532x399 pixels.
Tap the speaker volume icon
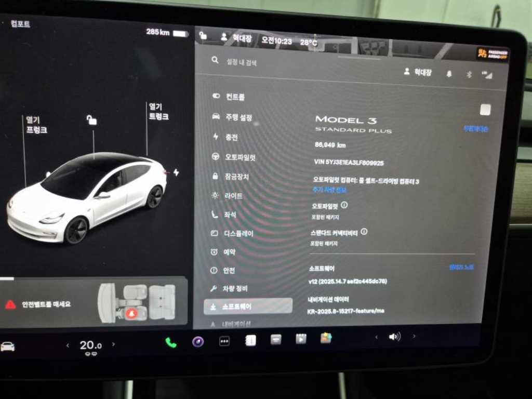(x=394, y=337)
